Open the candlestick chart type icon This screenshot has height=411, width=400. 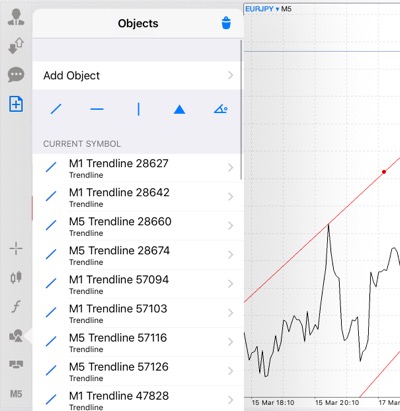pyautogui.click(x=16, y=277)
